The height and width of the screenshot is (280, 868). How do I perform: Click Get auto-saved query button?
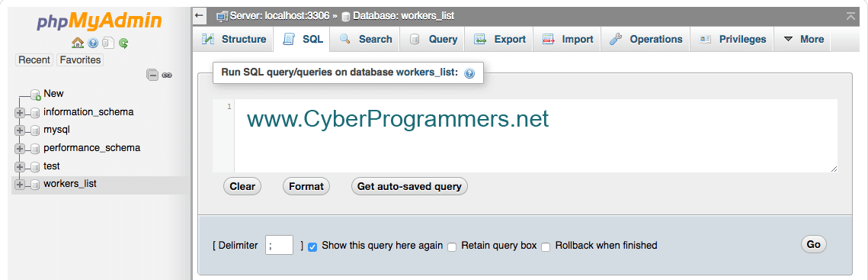[409, 186]
